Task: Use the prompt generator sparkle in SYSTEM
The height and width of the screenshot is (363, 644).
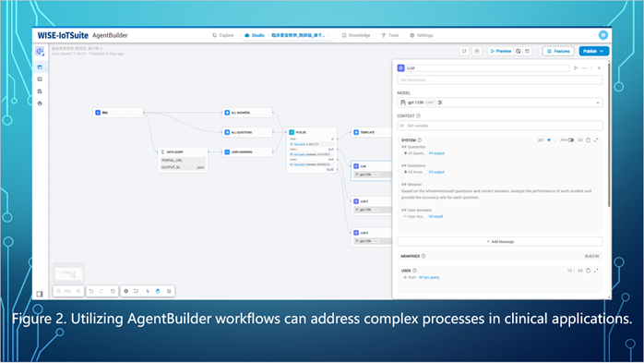Action: coord(549,140)
